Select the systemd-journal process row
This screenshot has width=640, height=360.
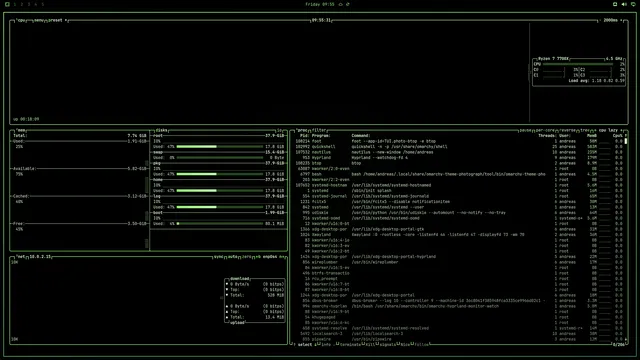click(x=459, y=196)
